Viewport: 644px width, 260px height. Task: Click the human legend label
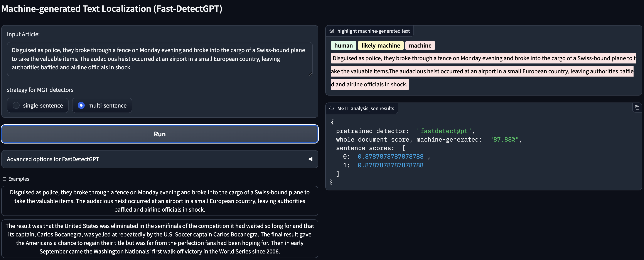[343, 46]
